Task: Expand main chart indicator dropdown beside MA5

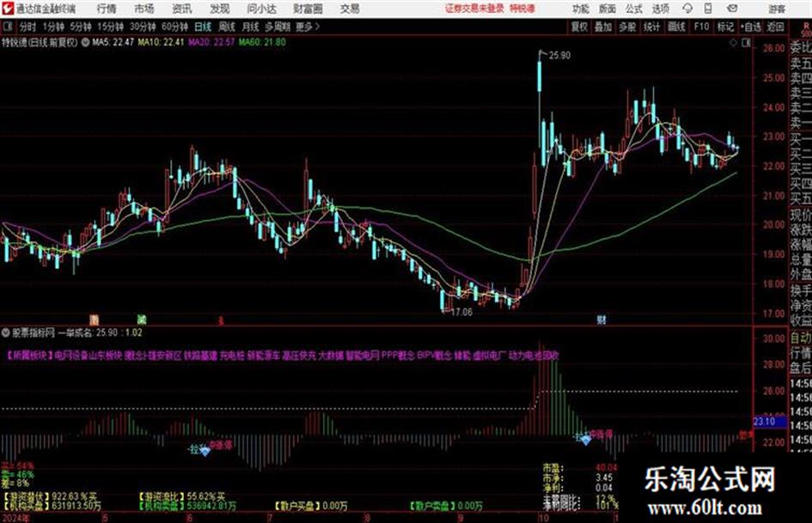Action: point(85,42)
